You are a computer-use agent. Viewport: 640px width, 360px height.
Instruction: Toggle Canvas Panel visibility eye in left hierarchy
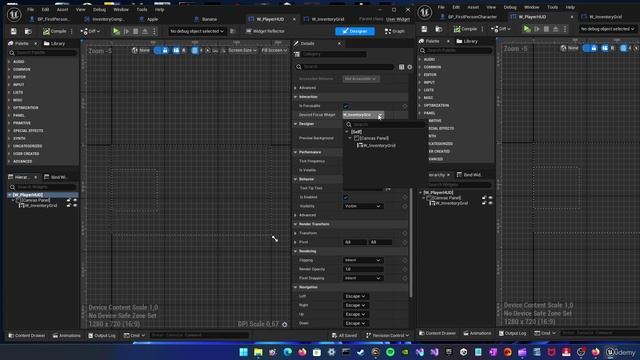pyautogui.click(x=75, y=200)
